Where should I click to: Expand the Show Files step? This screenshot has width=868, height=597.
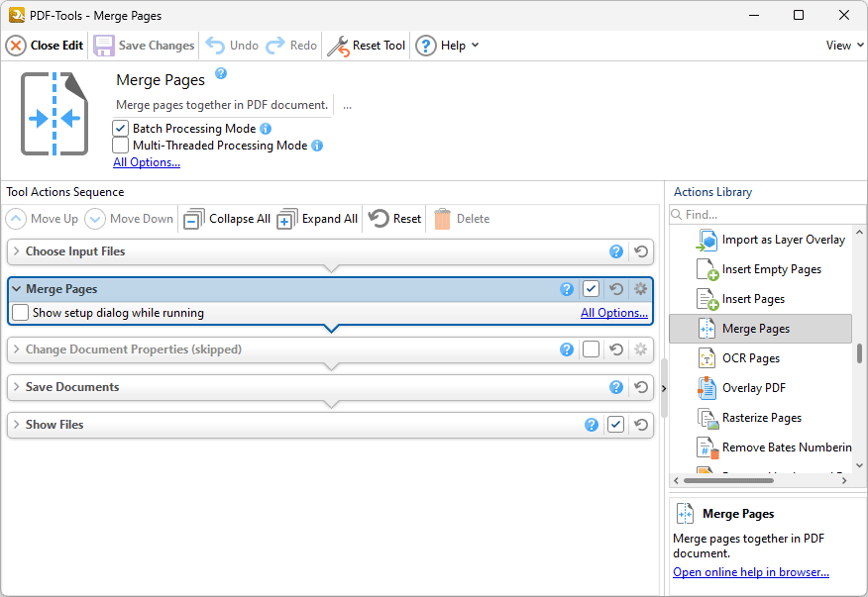17,425
